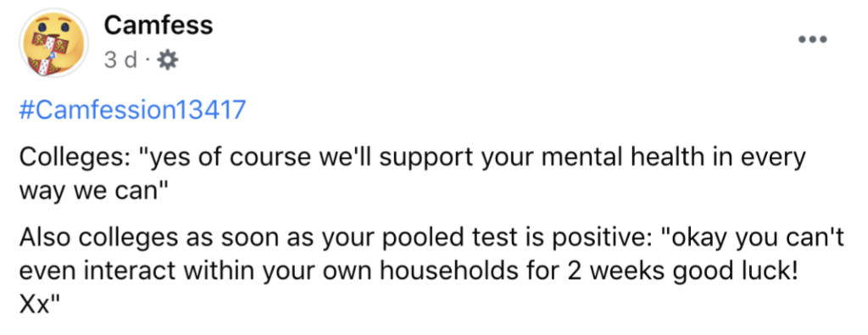This screenshot has width=868, height=335.
Task: Click the crest emblem on the avatar's mouth
Action: (49, 54)
